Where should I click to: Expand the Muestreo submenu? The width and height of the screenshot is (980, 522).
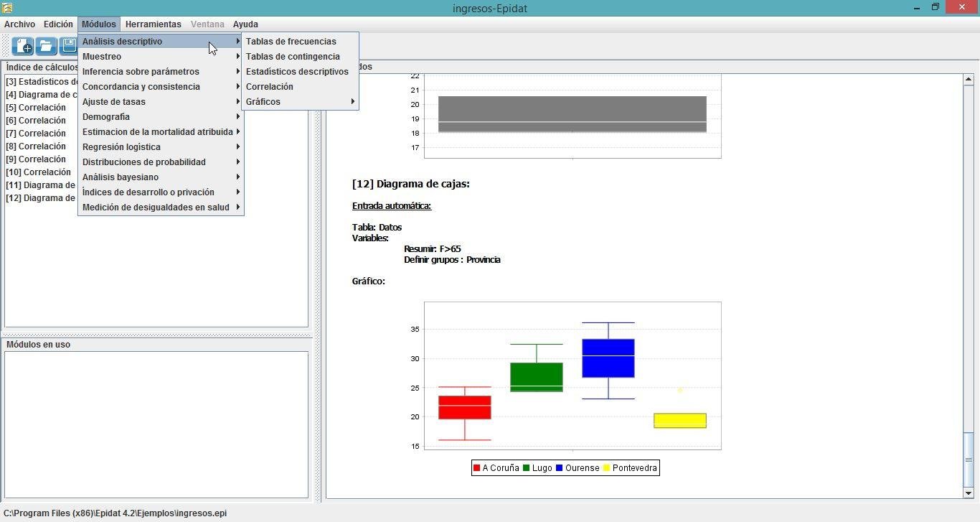tap(101, 56)
